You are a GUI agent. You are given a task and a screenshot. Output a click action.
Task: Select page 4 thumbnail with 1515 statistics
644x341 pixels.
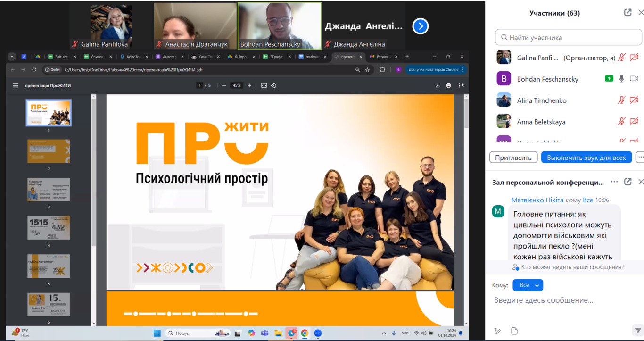tap(49, 228)
